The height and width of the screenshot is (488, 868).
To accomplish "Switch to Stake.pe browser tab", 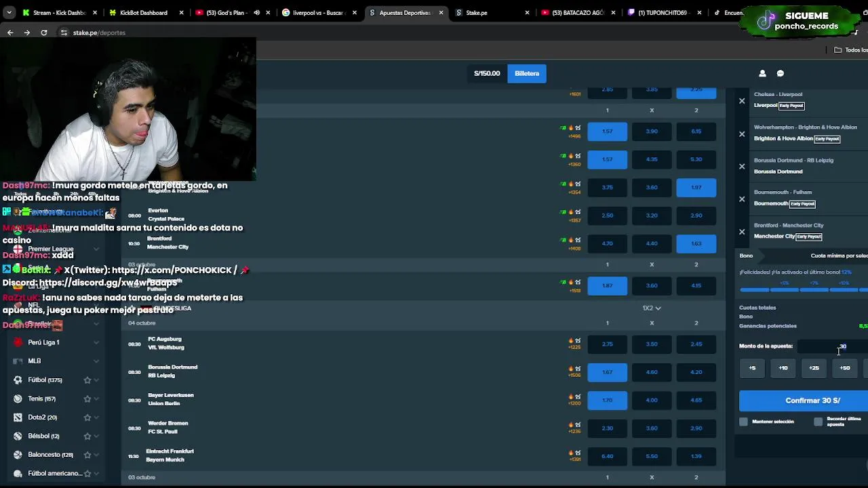I will [492, 12].
